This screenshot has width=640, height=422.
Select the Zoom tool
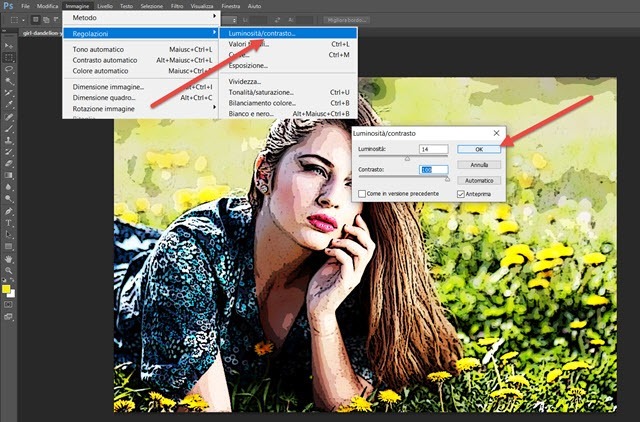point(9,270)
